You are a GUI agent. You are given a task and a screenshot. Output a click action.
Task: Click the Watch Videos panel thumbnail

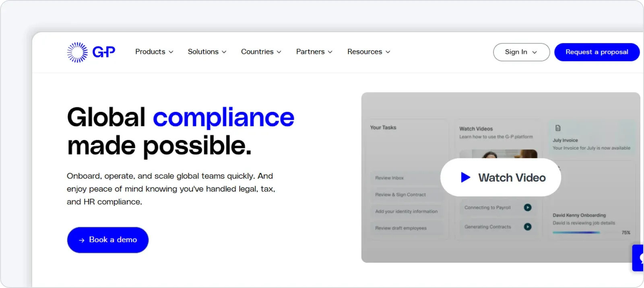[498, 154]
